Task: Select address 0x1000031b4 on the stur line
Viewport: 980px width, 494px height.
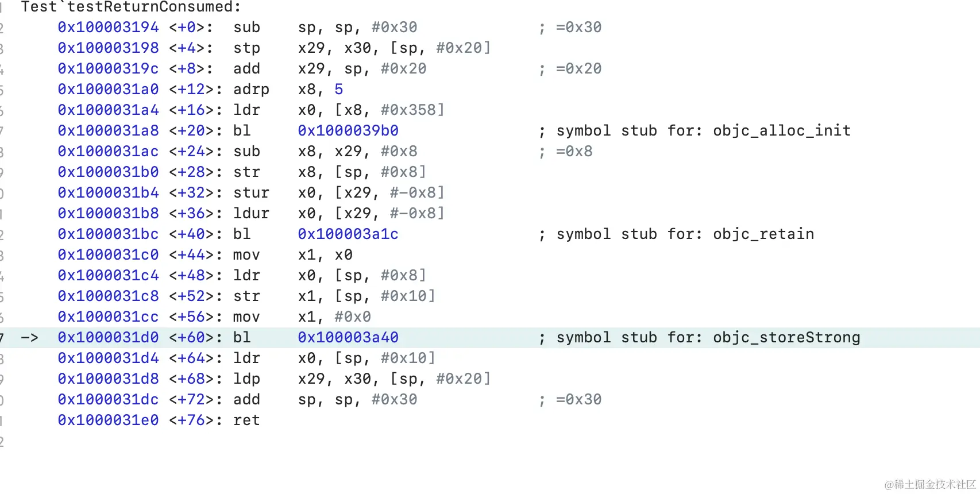Action: coord(108,193)
